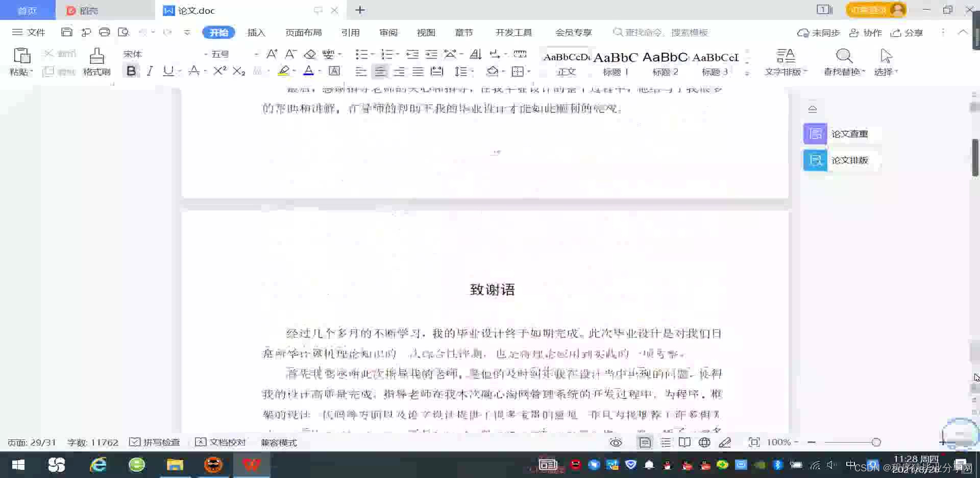Click the Save icon in quick toolbar
The height and width of the screenshot is (478, 980).
point(66,32)
